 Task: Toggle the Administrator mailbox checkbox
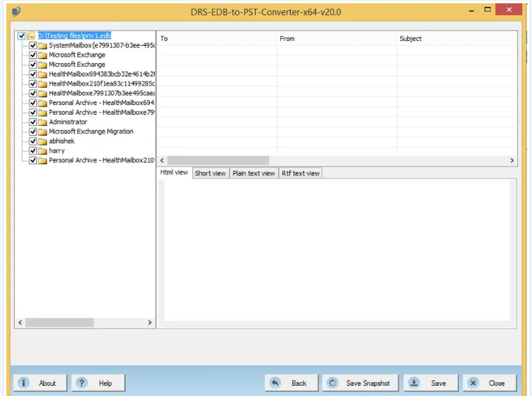coord(33,122)
